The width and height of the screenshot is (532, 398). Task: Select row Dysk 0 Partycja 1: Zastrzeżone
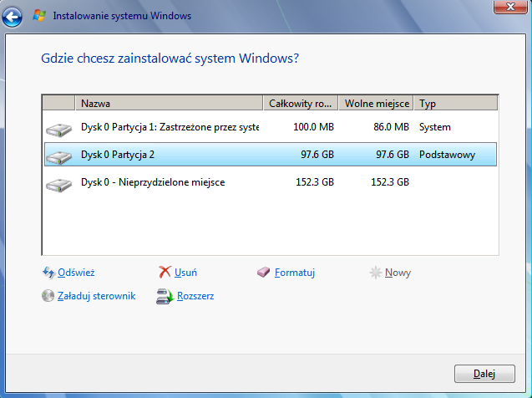click(x=271, y=127)
